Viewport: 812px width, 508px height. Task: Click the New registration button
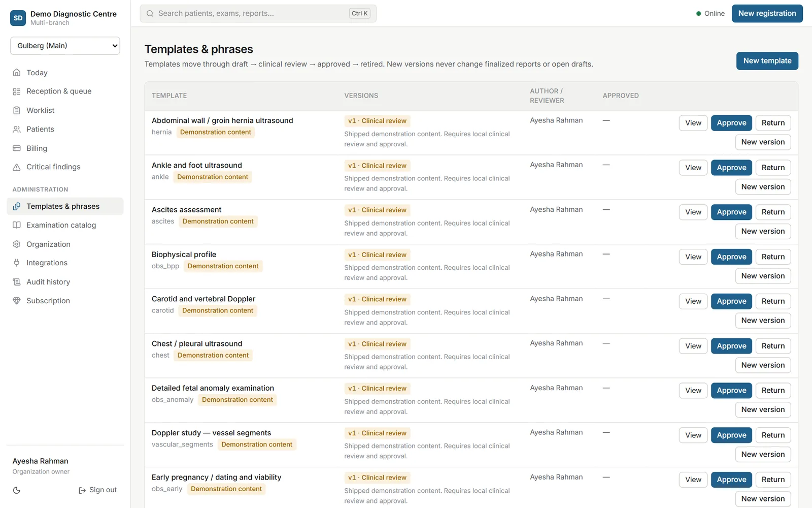pyautogui.click(x=767, y=14)
